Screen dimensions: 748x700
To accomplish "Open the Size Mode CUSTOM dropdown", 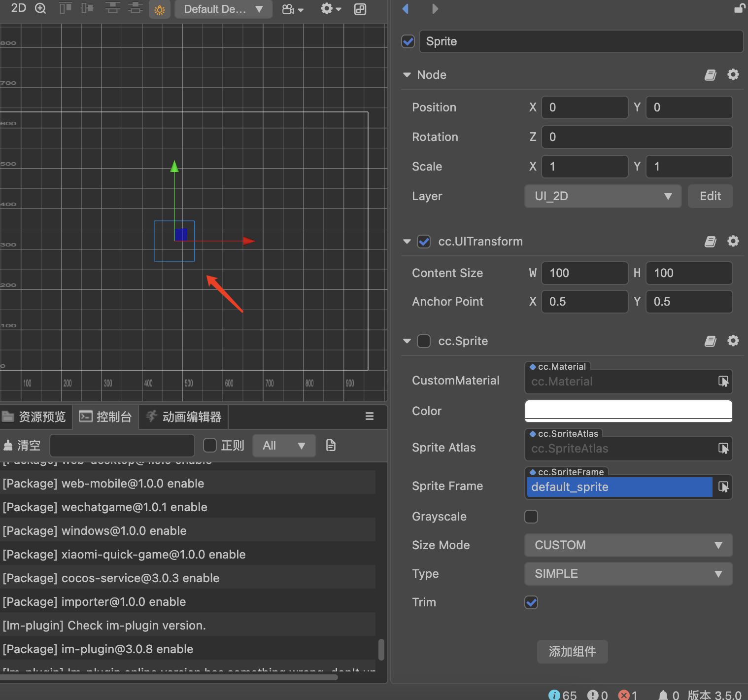I will [x=628, y=545].
